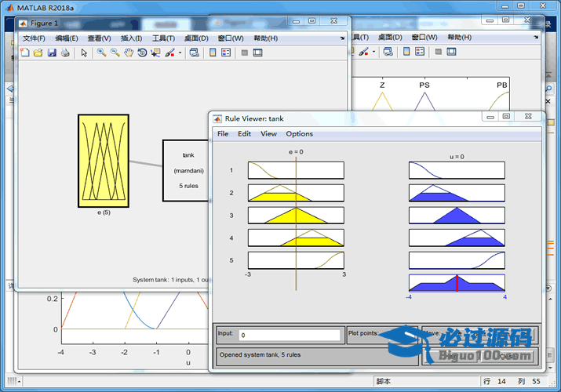Open the Edit menu in Rule Viewer
The height and width of the screenshot is (392, 561).
tap(244, 133)
